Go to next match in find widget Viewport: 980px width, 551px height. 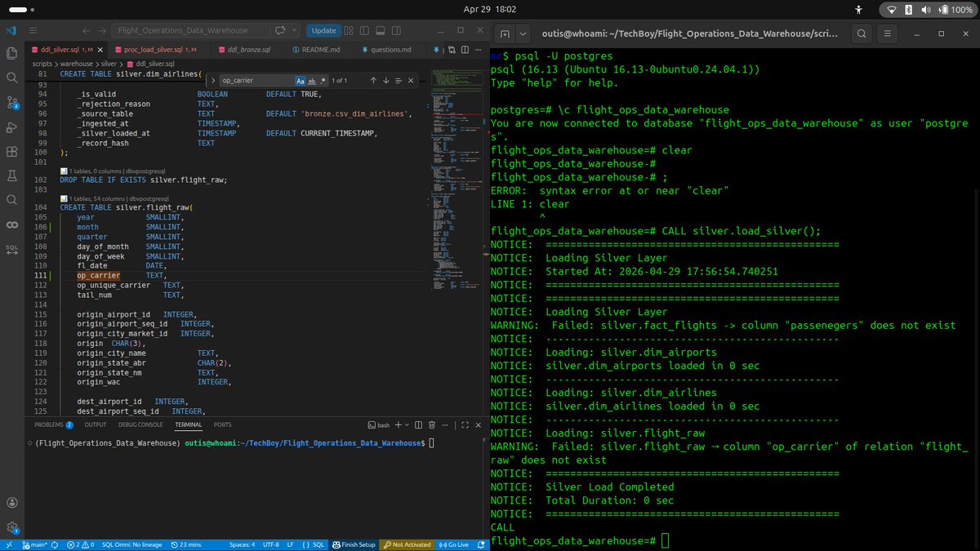pos(385,81)
